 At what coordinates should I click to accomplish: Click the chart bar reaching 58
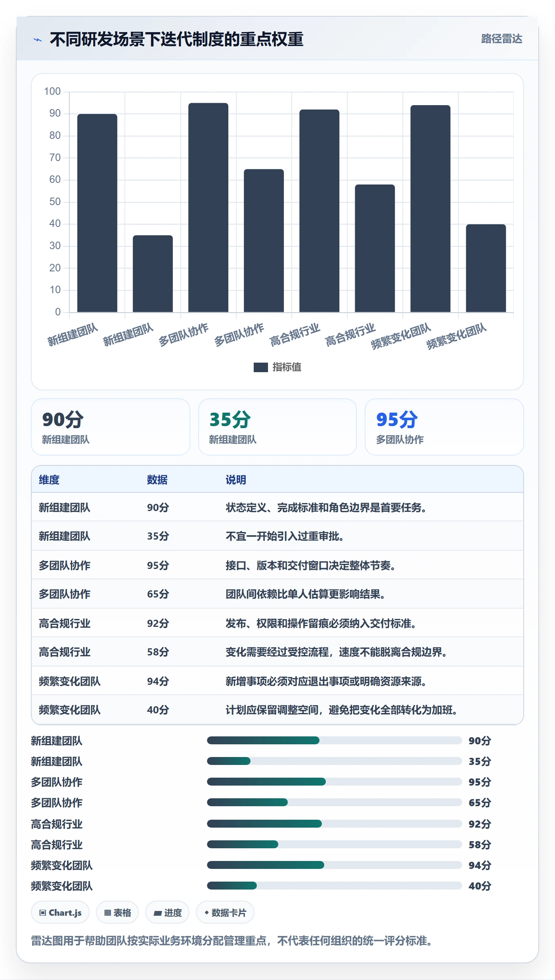[375, 248]
